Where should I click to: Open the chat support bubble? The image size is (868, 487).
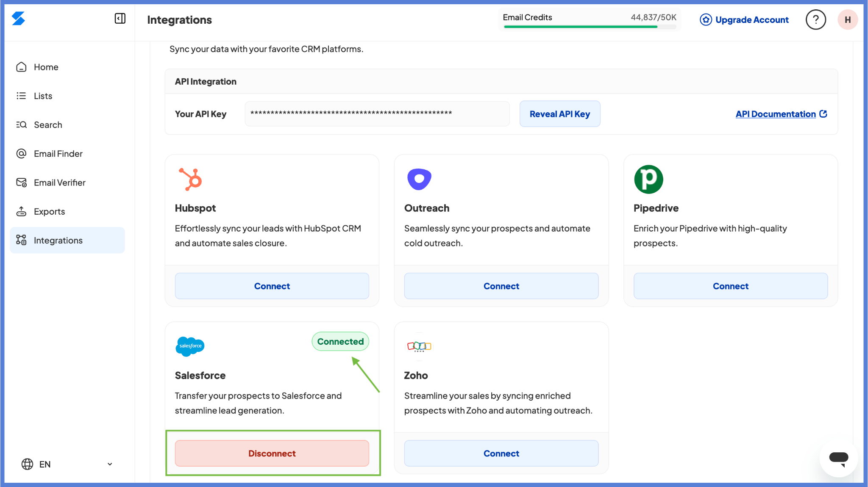point(838,458)
